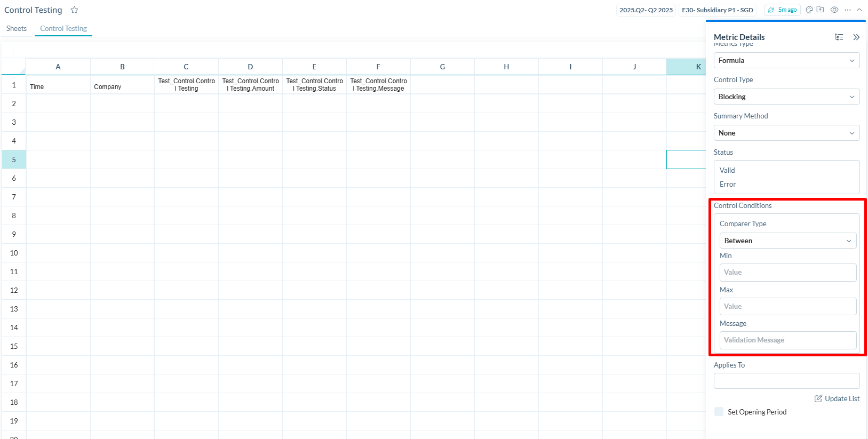Switch to the Sheets tab
The width and height of the screenshot is (868, 439).
pyautogui.click(x=17, y=28)
